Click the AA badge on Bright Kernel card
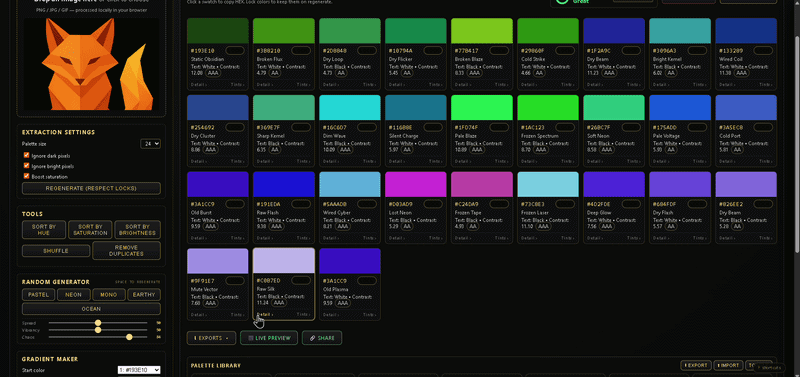The width and height of the screenshot is (800, 377). pyautogui.click(x=671, y=73)
